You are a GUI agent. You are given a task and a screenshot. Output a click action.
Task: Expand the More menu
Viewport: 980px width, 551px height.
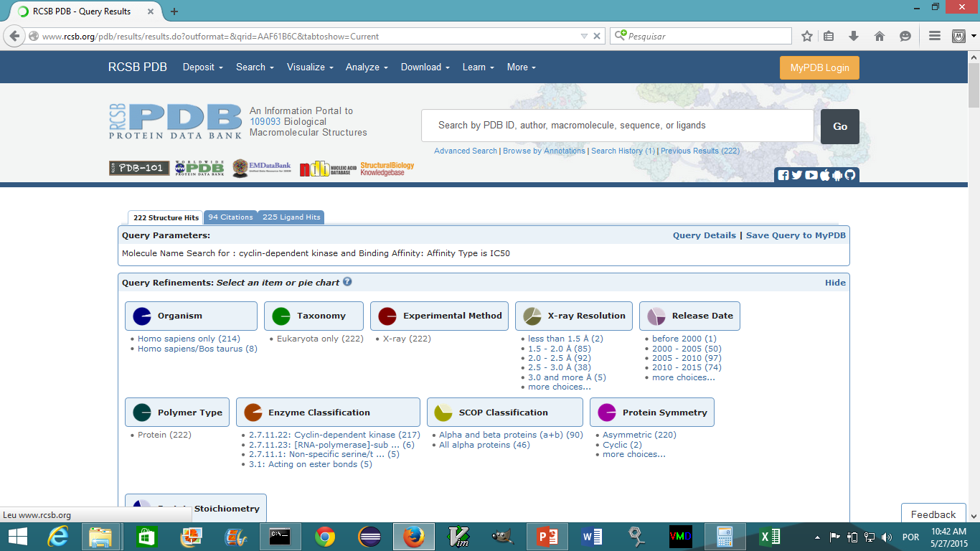522,67
